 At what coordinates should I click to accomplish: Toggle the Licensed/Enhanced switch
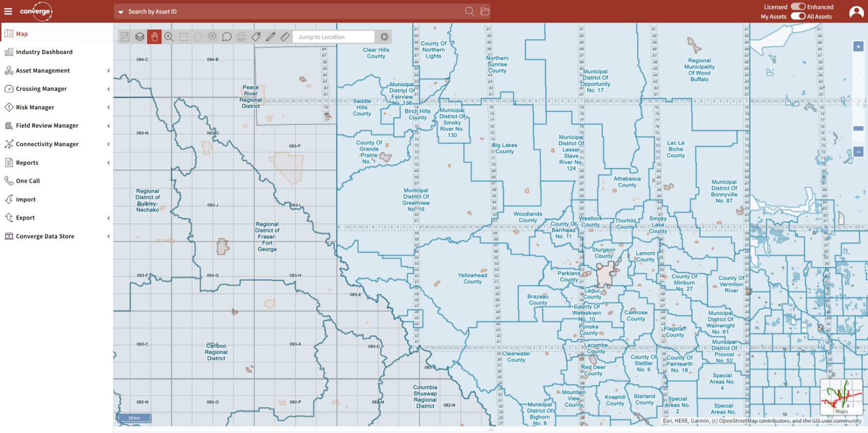pos(798,7)
